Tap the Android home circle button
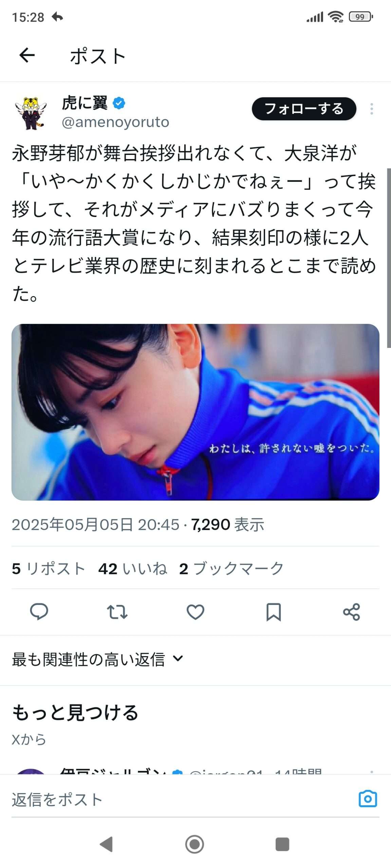Screen dimensions: 391x868 click(x=195, y=844)
